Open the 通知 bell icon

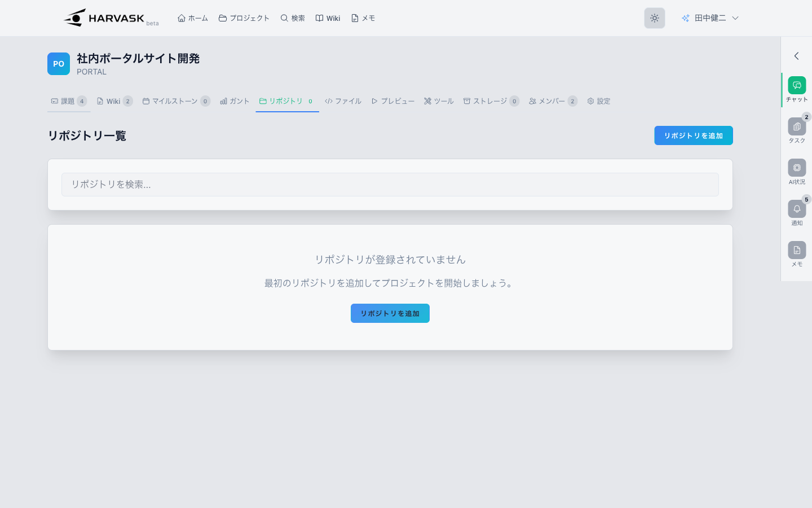(796, 209)
